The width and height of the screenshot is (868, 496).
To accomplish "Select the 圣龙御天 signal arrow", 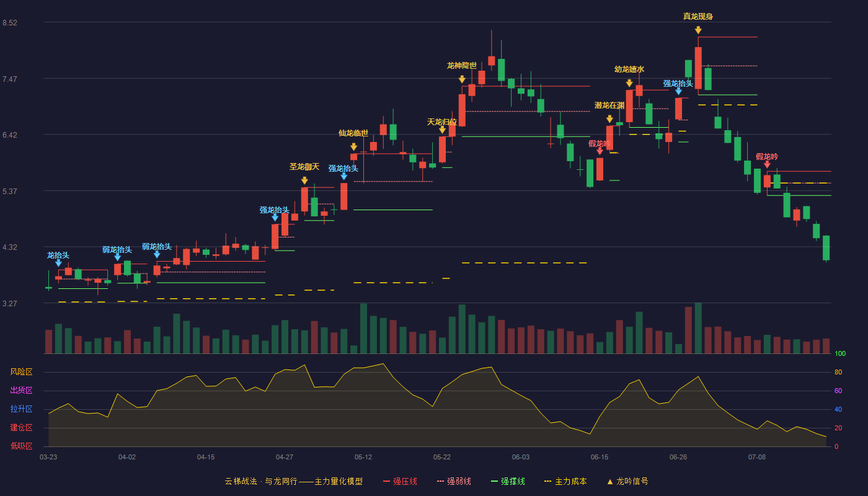I will (304, 180).
